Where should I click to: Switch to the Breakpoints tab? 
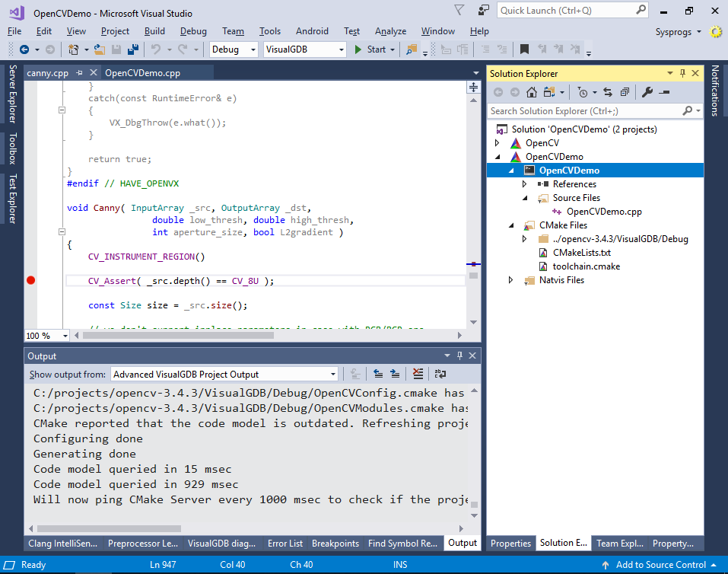click(x=335, y=544)
